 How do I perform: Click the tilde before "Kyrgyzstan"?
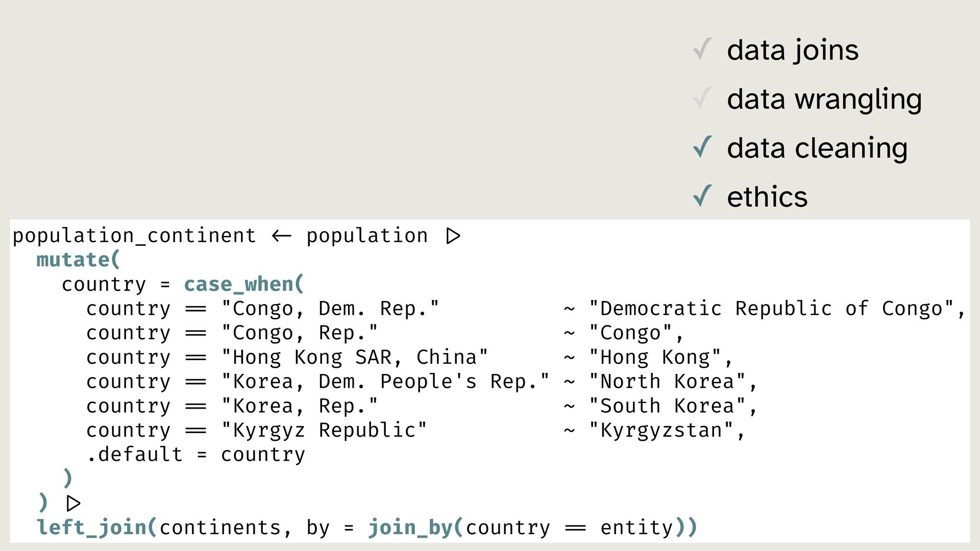(x=569, y=431)
